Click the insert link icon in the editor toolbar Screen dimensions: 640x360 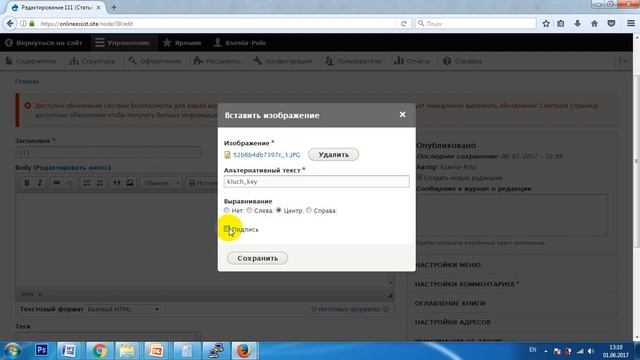[x=57, y=183]
